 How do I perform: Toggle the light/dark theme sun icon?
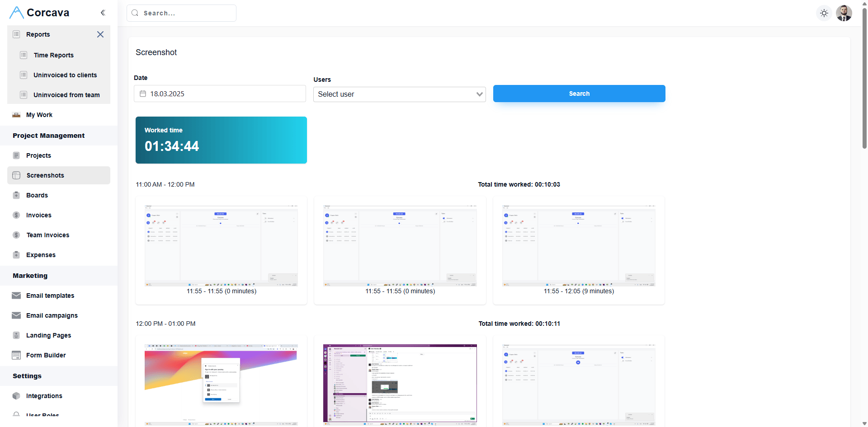coord(824,13)
